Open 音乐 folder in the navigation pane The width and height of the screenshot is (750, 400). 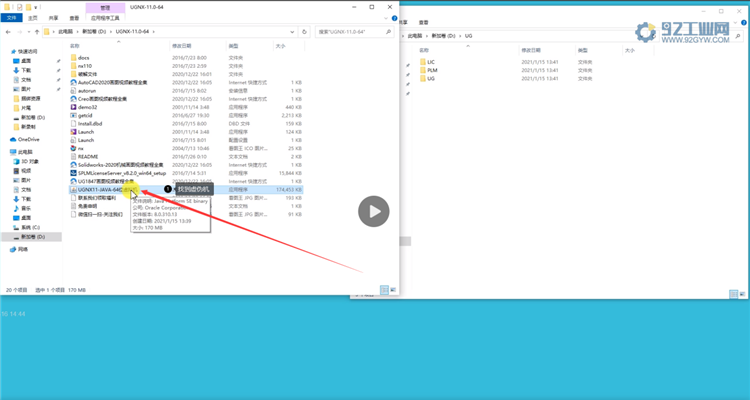(22, 208)
